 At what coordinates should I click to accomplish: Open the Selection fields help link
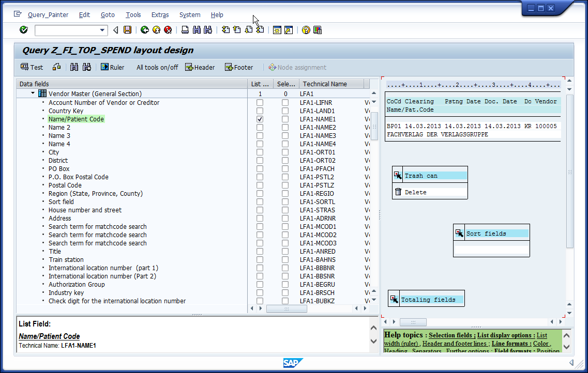pyautogui.click(x=452, y=335)
